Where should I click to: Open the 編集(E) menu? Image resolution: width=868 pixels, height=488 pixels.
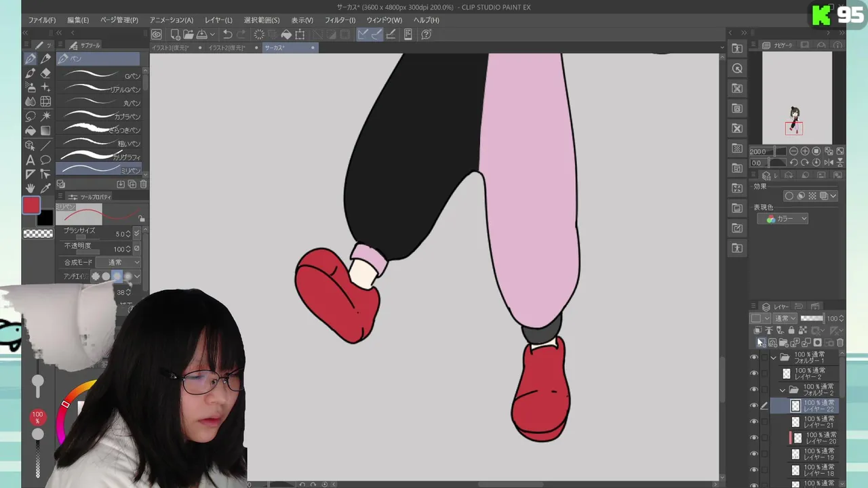[78, 20]
